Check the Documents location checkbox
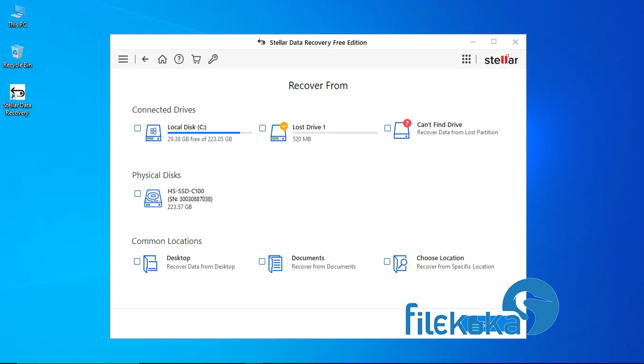The image size is (644, 364). pos(262,261)
